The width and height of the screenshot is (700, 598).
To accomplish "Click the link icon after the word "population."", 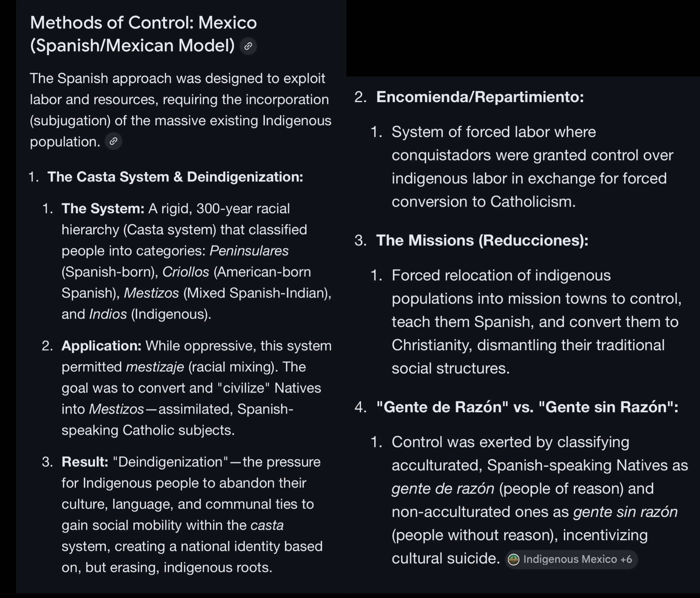I will point(113,141).
